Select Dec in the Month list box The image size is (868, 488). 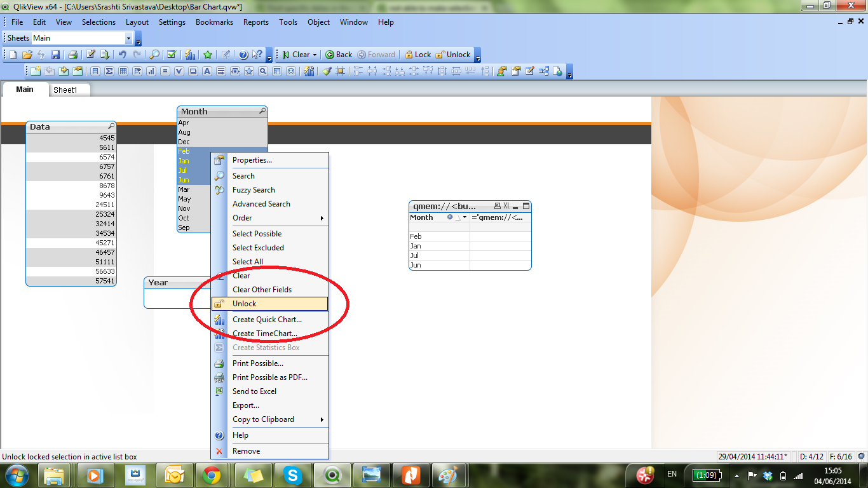[222, 142]
